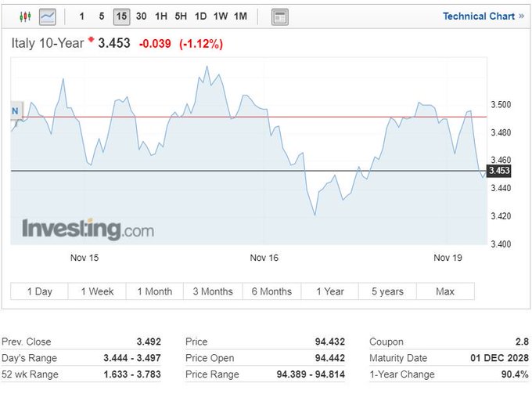Image resolution: width=532 pixels, height=394 pixels.
Task: Click the Day's Range value 3.444 - 3.497
Action: pos(132,358)
